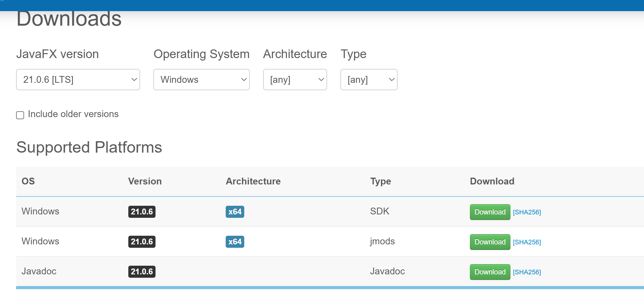Screen dimensions: 644x304
Task: Click the Architecture column header in table
Action: pos(253,181)
